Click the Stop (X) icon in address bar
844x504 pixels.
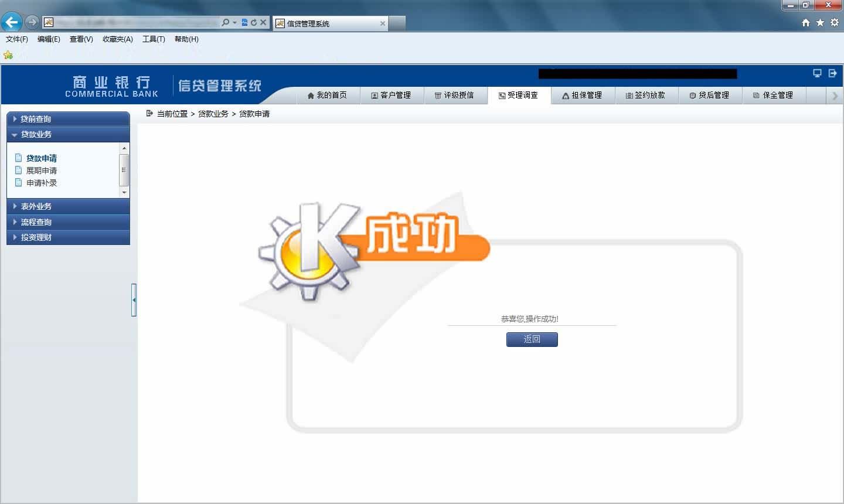[263, 22]
